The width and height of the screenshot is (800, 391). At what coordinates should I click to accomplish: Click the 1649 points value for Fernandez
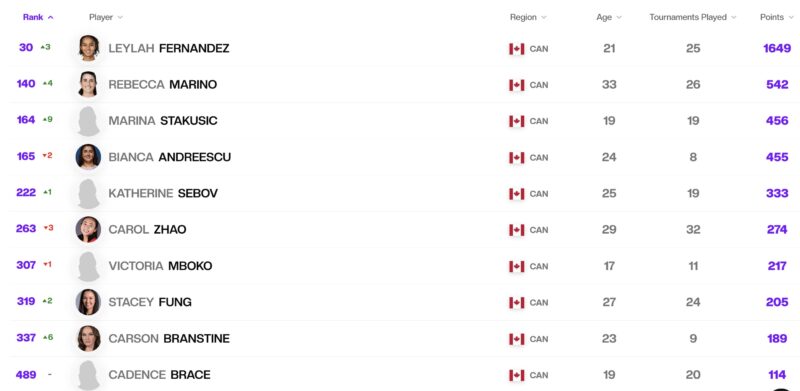pos(777,48)
